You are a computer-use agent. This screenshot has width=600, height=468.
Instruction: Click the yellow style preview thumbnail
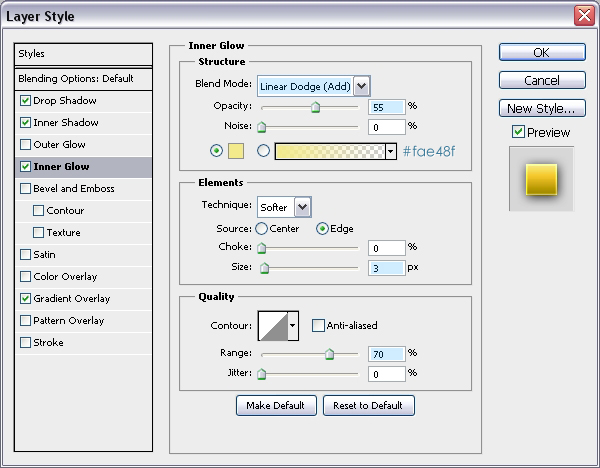[540, 179]
